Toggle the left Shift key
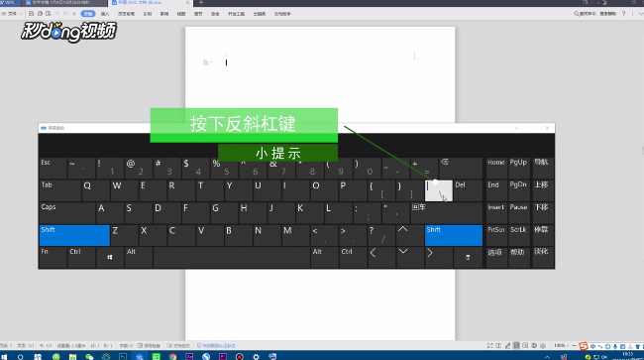Image resolution: width=644 pixels, height=360 pixels. click(74, 235)
